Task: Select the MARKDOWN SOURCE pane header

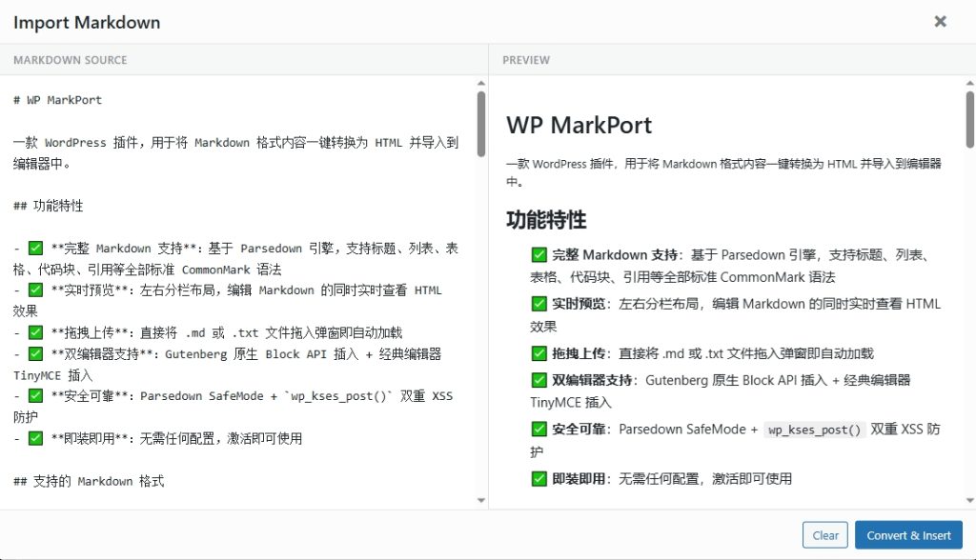Action: (71, 60)
